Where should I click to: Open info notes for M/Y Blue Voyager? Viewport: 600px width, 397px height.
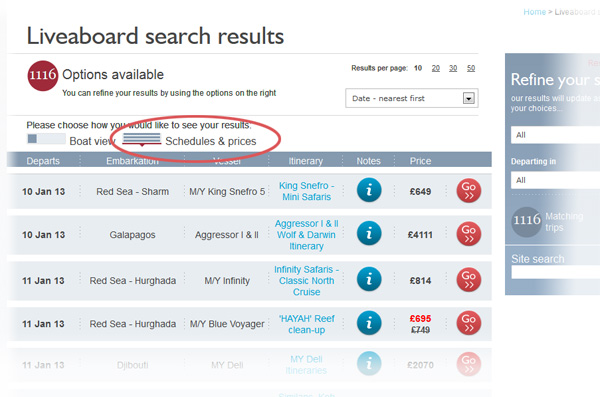tap(369, 323)
